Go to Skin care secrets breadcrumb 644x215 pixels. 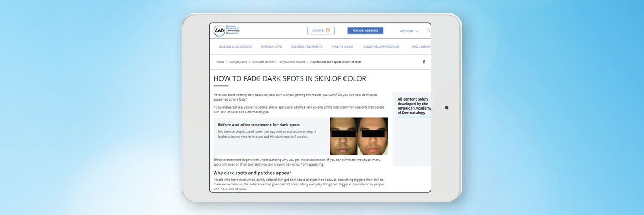click(x=262, y=62)
